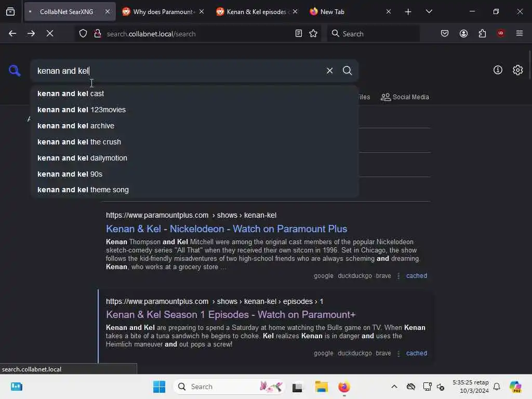
Task: Open File Explorer from taskbar
Action: (x=321, y=387)
